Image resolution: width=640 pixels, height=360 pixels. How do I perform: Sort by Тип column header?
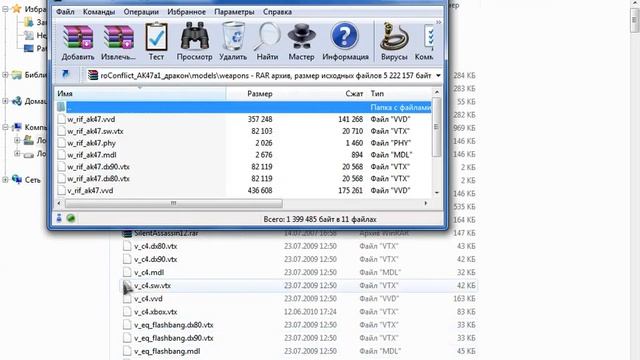coord(399,93)
